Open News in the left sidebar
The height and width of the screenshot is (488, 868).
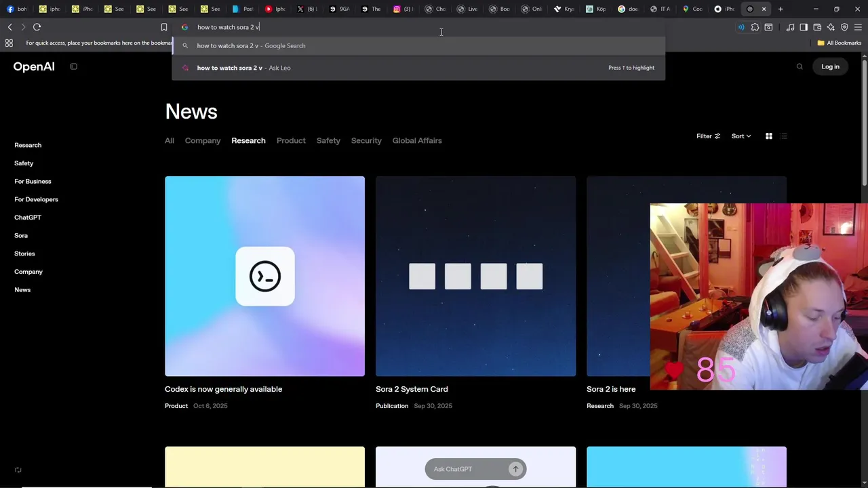22,289
